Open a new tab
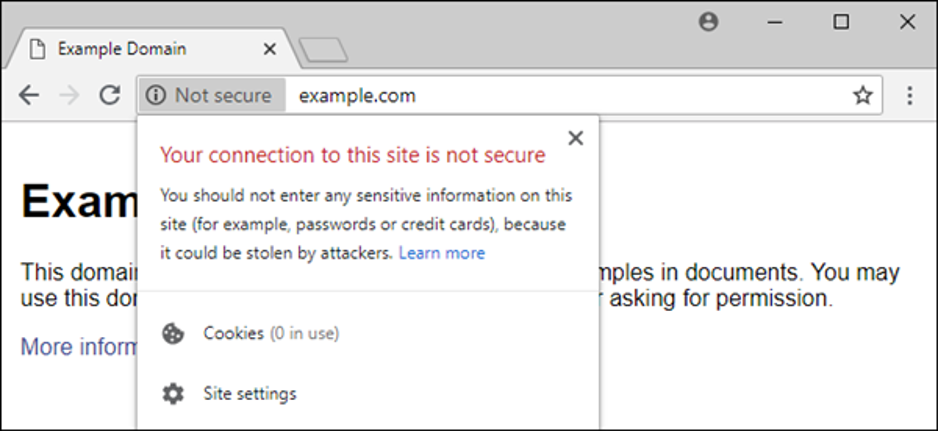Image resolution: width=939 pixels, height=431 pixels. tap(323, 50)
